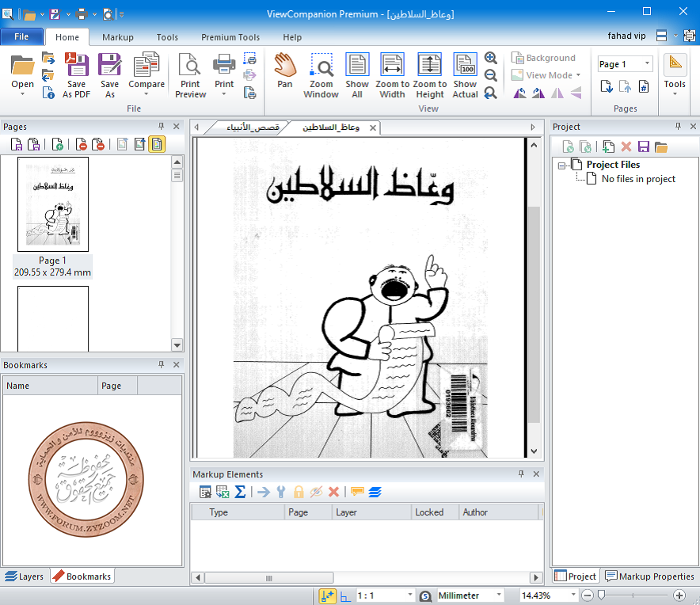Screen dimensions: 700x605
Task: Click the lock icon in Markup Elements
Action: click(299, 492)
